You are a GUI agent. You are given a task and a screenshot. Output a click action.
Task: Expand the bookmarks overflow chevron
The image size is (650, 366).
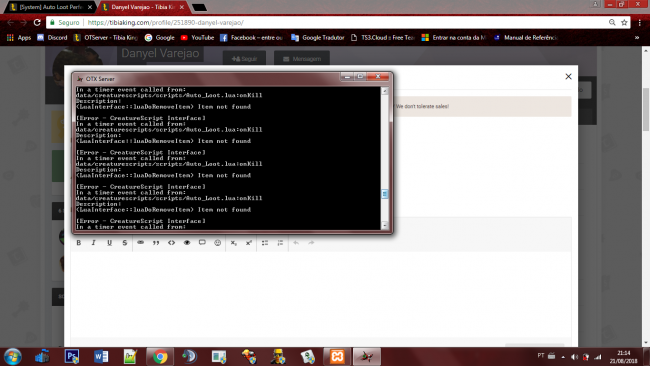pyautogui.click(x=637, y=38)
